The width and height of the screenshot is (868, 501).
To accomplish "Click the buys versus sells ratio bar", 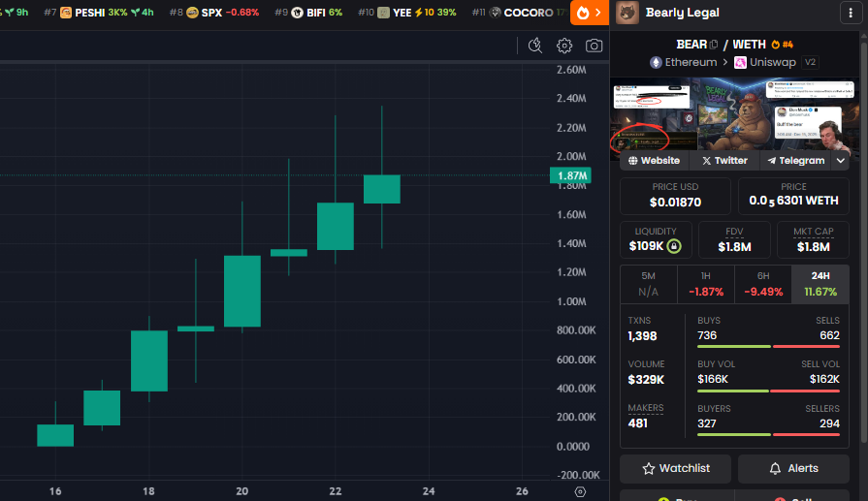I will pos(768,347).
